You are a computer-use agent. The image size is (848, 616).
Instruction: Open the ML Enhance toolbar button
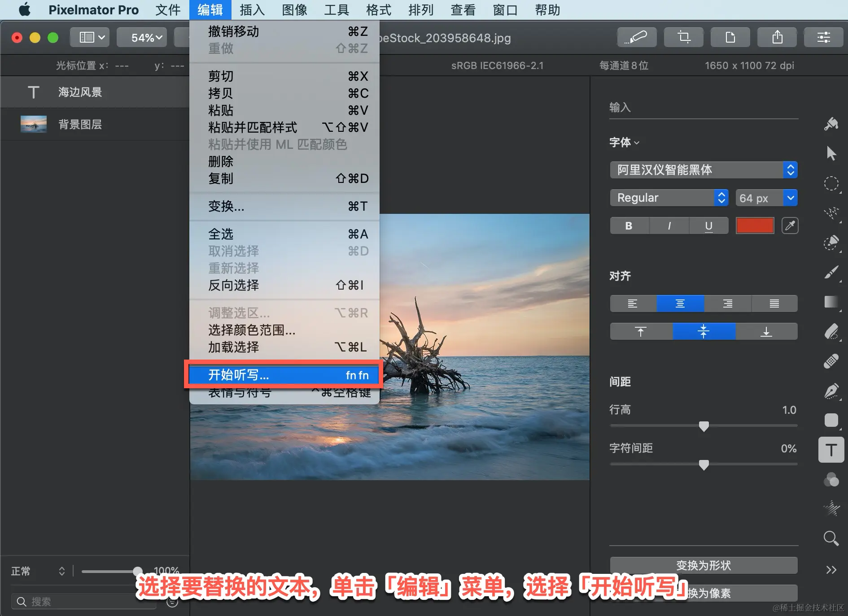pos(637,37)
